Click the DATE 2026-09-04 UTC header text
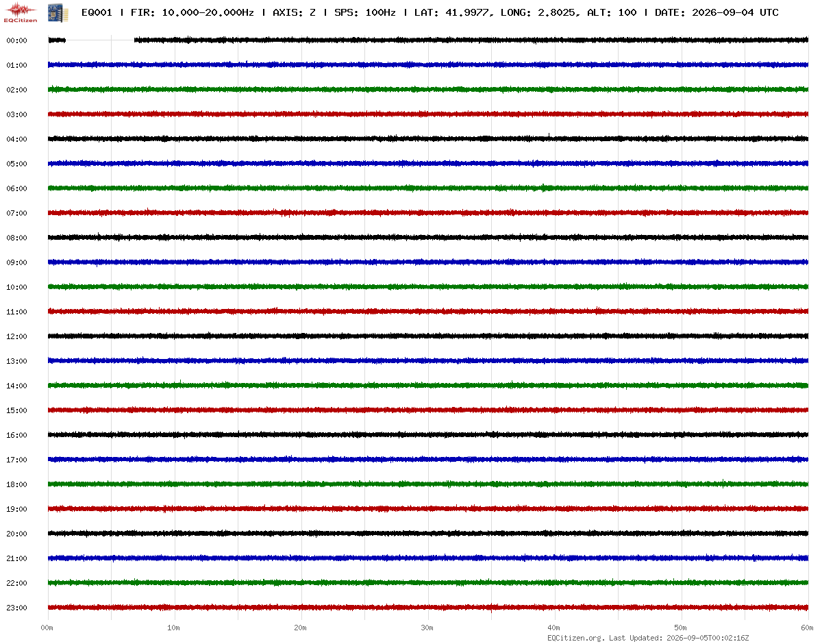This screenshot has width=822, height=644. [717, 12]
